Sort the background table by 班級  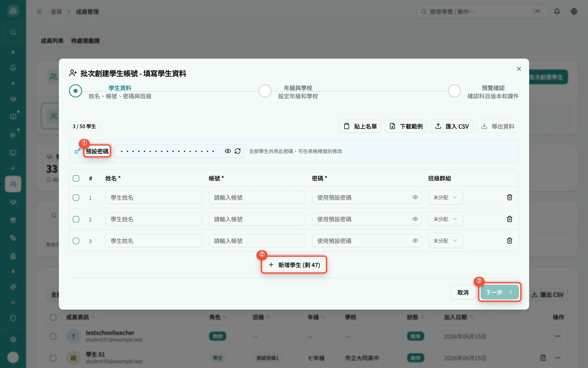pos(261,317)
